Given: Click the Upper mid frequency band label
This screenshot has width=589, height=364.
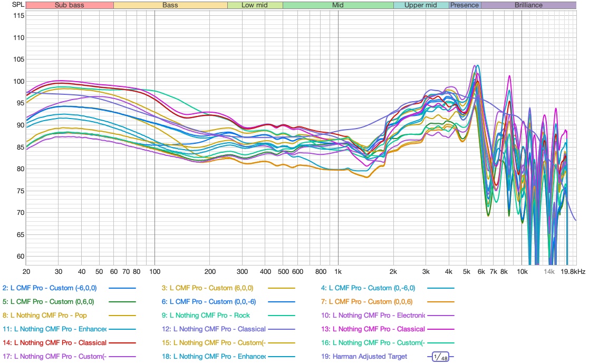Looking at the screenshot, I should click(x=421, y=5).
